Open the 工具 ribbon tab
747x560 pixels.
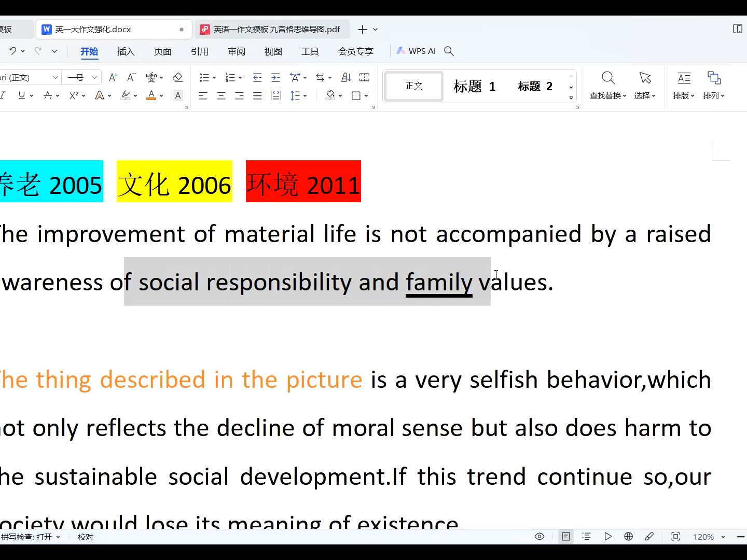pyautogui.click(x=310, y=51)
